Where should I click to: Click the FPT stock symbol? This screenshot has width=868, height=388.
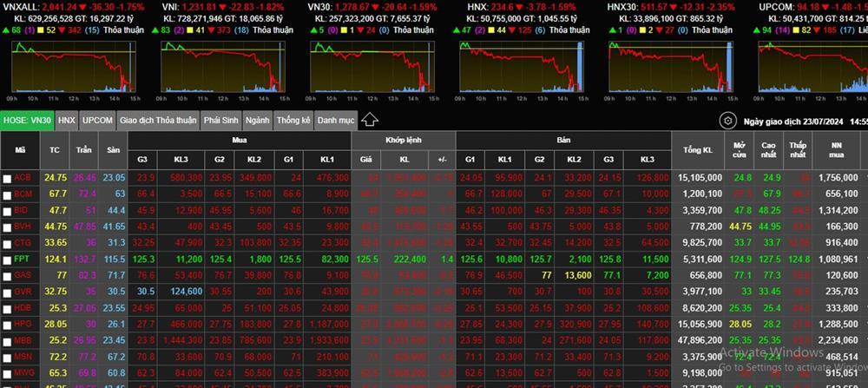[x=23, y=259]
